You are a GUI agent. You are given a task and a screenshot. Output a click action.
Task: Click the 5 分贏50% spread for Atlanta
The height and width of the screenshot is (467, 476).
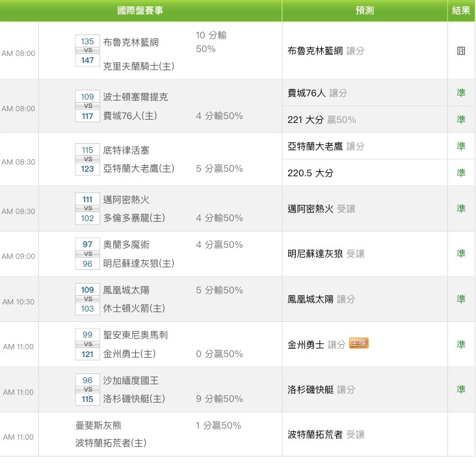[x=219, y=168]
